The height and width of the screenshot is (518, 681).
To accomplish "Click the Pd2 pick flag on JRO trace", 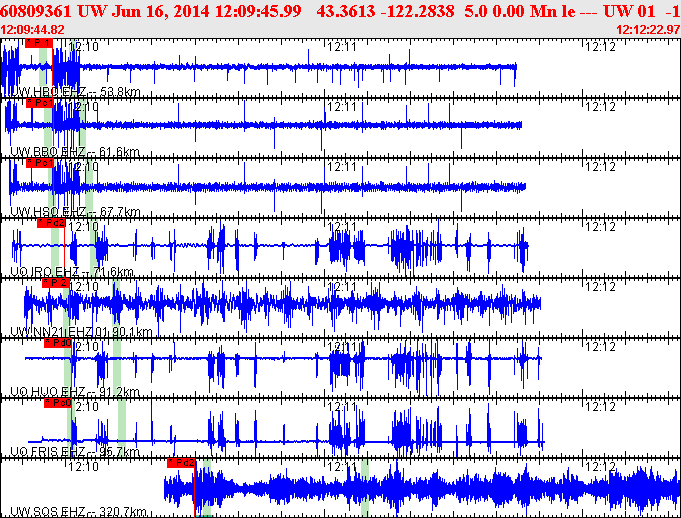I will click(51, 223).
